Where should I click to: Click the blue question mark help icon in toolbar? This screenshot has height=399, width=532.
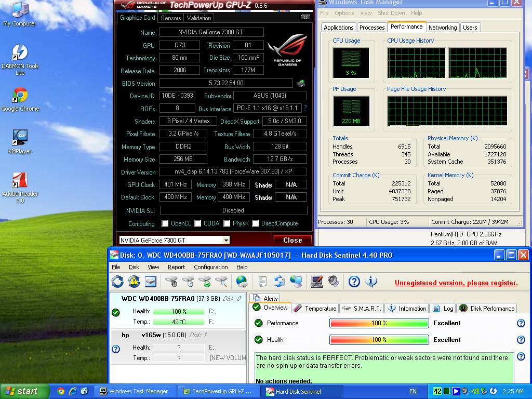354,282
